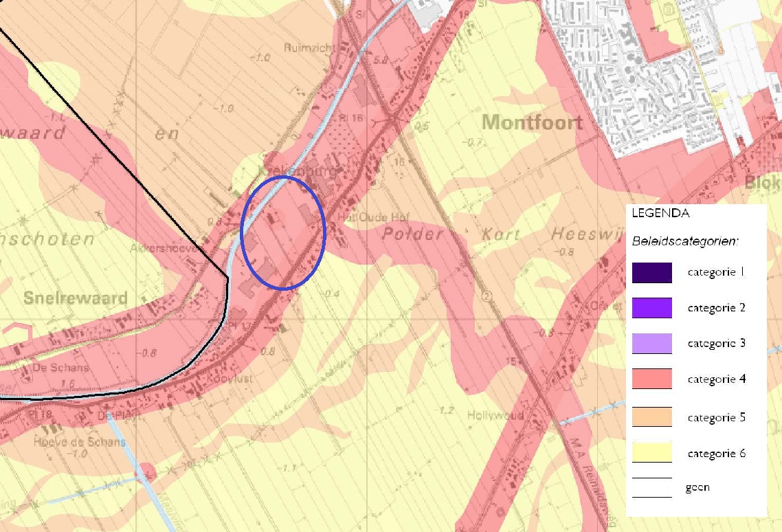782x532 pixels.
Task: Click the Montfoort town label on map
Action: (x=532, y=123)
